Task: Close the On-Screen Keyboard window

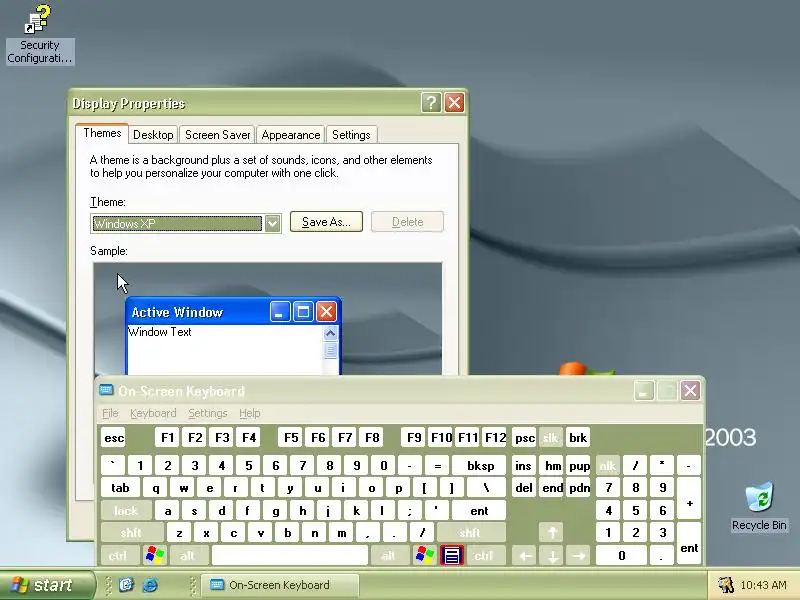Action: [690, 391]
